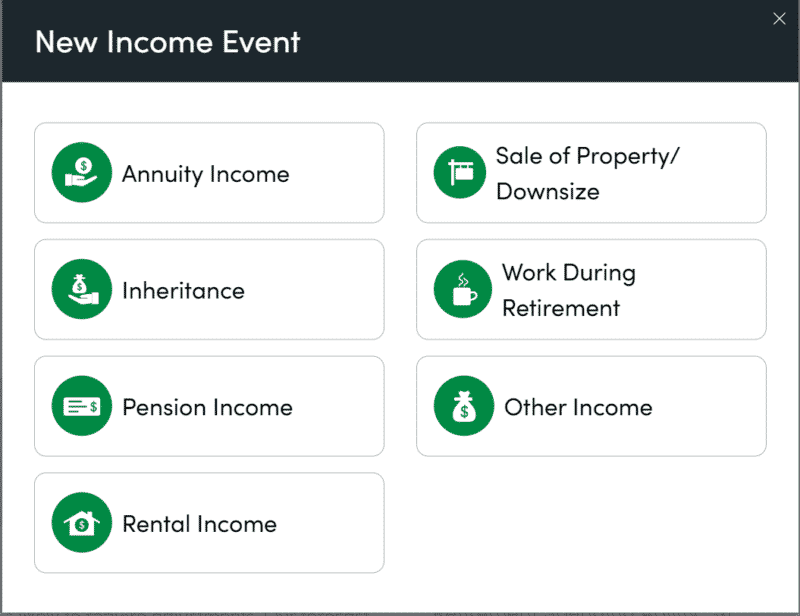Choose the Work During Retirement option
Screen dimensions: 800x616
coord(590,290)
